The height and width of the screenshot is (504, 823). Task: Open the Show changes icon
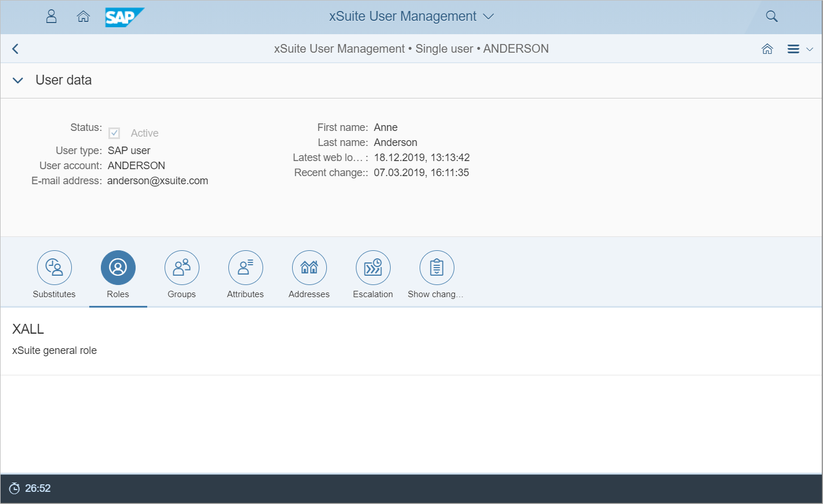pyautogui.click(x=437, y=268)
